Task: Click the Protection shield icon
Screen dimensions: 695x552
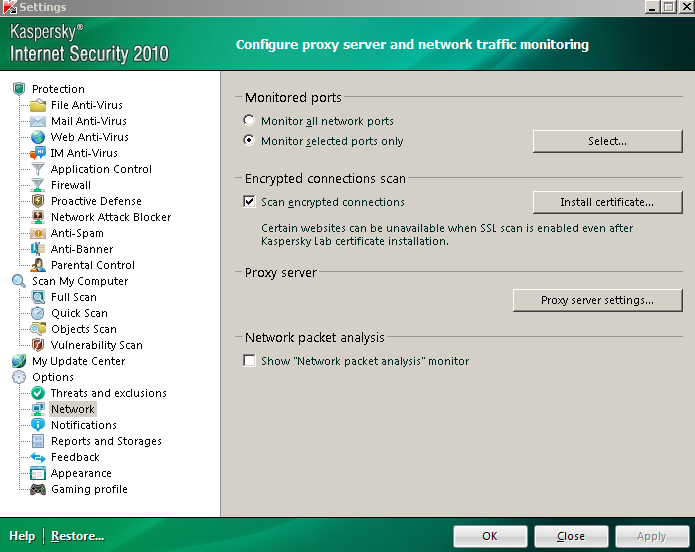Action: point(19,89)
